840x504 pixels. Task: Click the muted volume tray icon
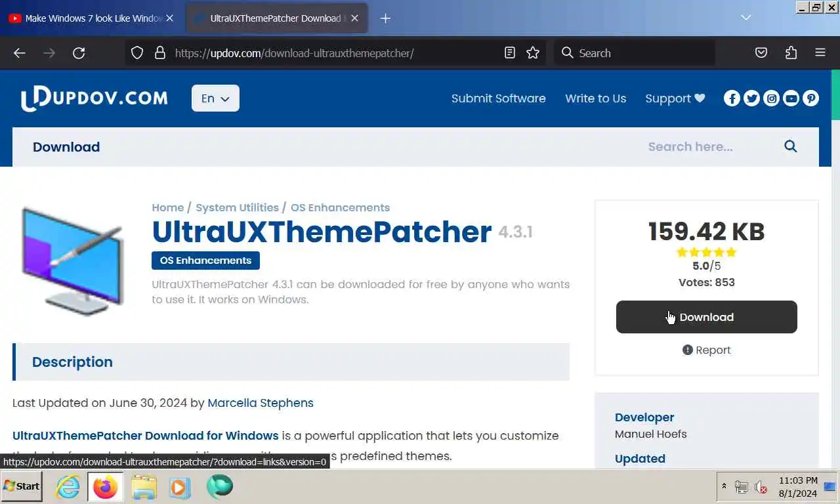coord(761,487)
